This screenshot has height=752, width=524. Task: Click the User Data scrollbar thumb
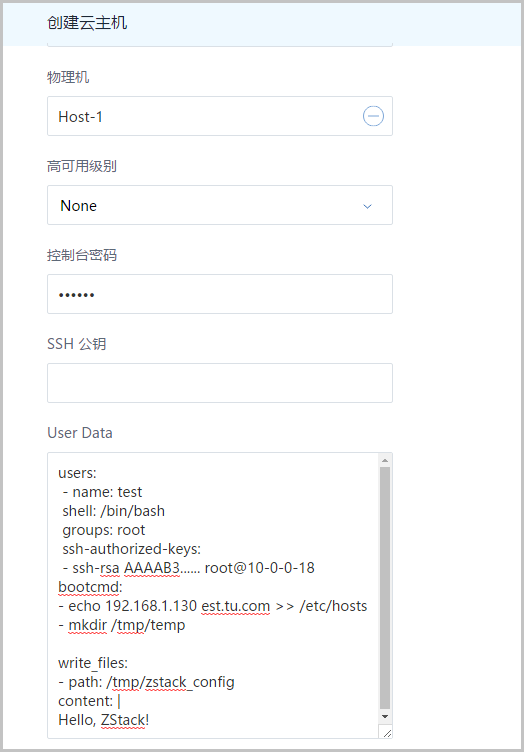(x=385, y=588)
